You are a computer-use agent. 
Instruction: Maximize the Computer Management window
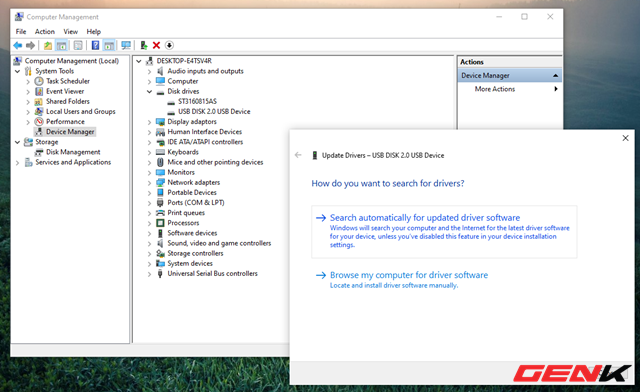tap(524, 17)
